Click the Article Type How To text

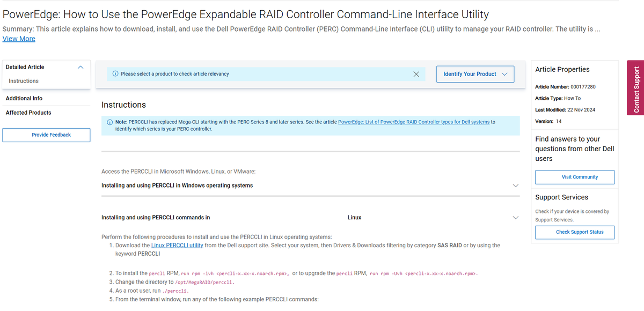click(558, 99)
